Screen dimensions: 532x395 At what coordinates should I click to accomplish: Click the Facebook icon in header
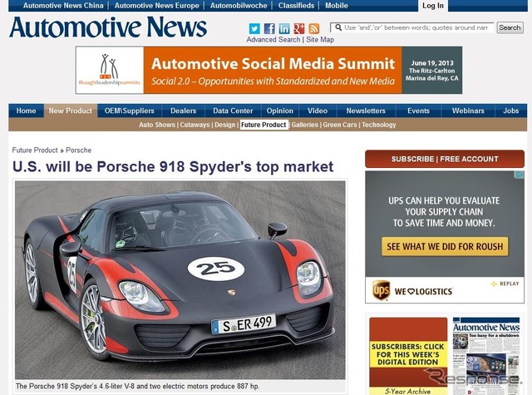coord(269,28)
